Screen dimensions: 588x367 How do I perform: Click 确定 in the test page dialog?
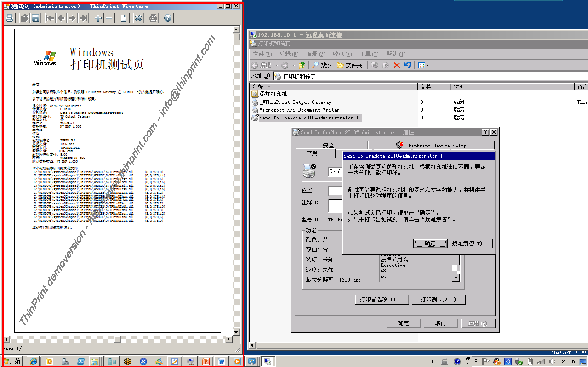(430, 243)
